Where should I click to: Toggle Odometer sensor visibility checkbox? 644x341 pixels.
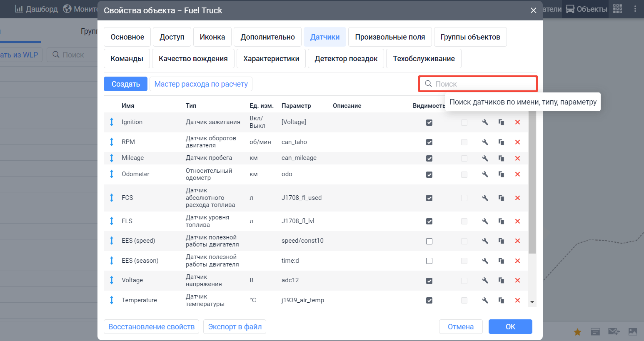point(429,174)
